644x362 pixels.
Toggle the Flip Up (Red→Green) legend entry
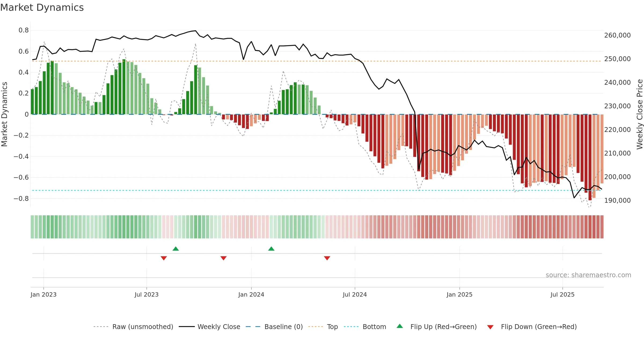coord(437,327)
